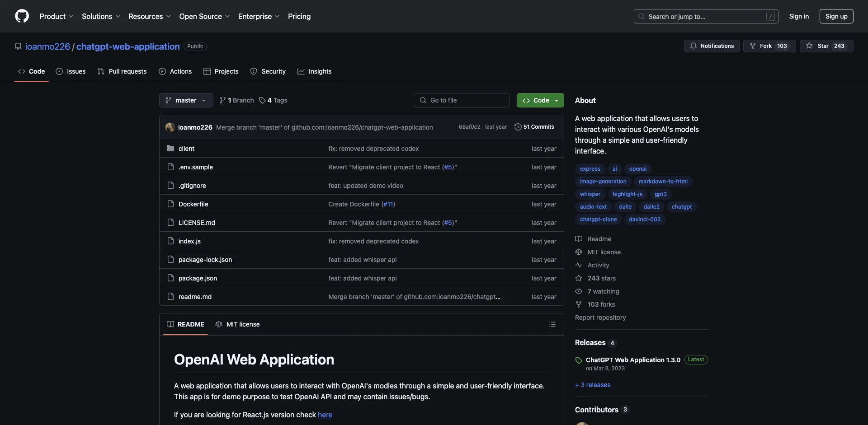Click the readme.md file icon
The image size is (868, 425).
tap(170, 297)
